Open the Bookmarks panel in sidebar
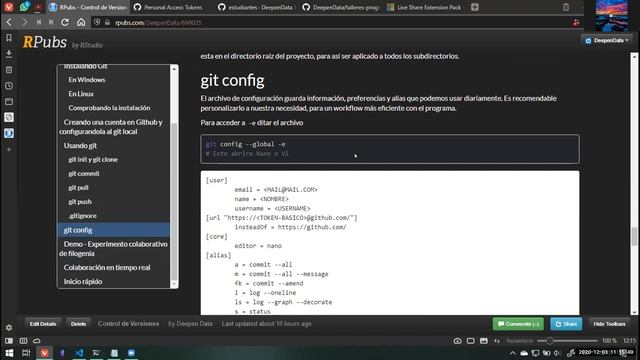The image size is (640, 360). (9, 38)
